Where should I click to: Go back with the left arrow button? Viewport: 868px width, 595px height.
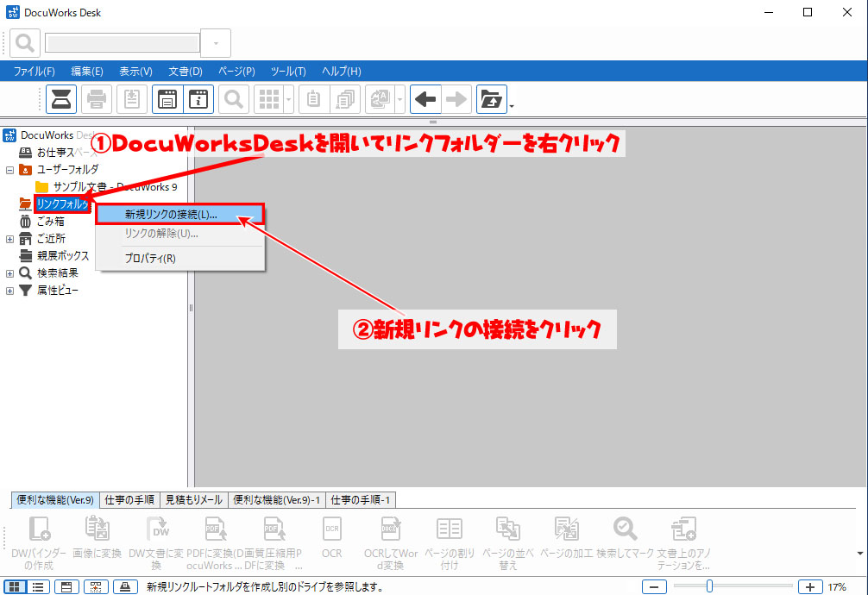point(425,100)
